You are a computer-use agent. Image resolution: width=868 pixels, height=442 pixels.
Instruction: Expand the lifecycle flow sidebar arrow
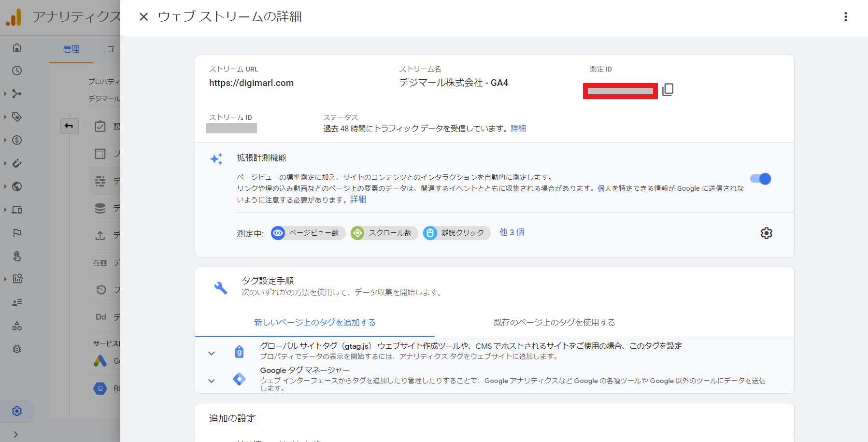pyautogui.click(x=5, y=94)
